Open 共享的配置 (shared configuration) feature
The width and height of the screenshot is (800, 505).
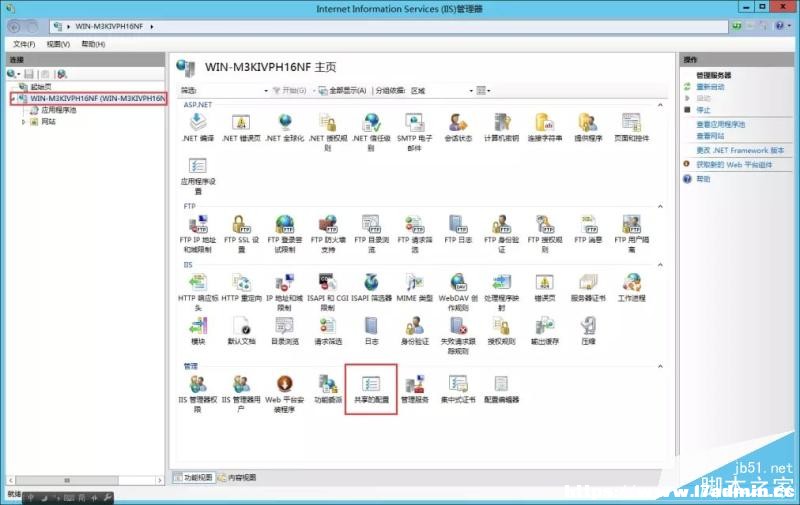[x=371, y=389]
